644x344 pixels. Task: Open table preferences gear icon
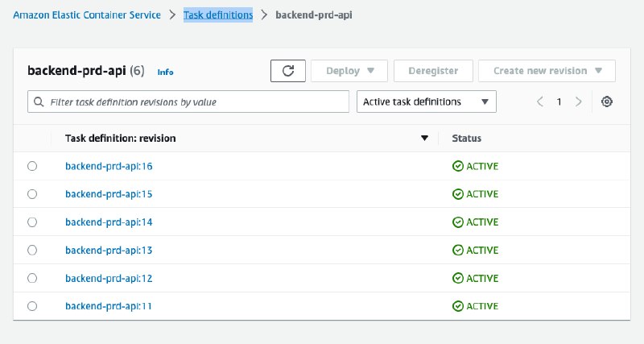(607, 102)
